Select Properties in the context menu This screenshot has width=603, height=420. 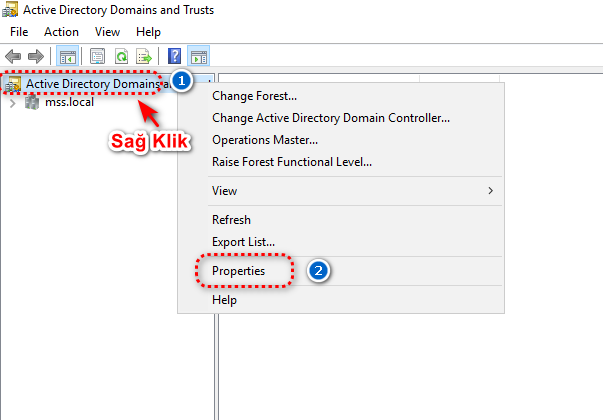[341, 271]
